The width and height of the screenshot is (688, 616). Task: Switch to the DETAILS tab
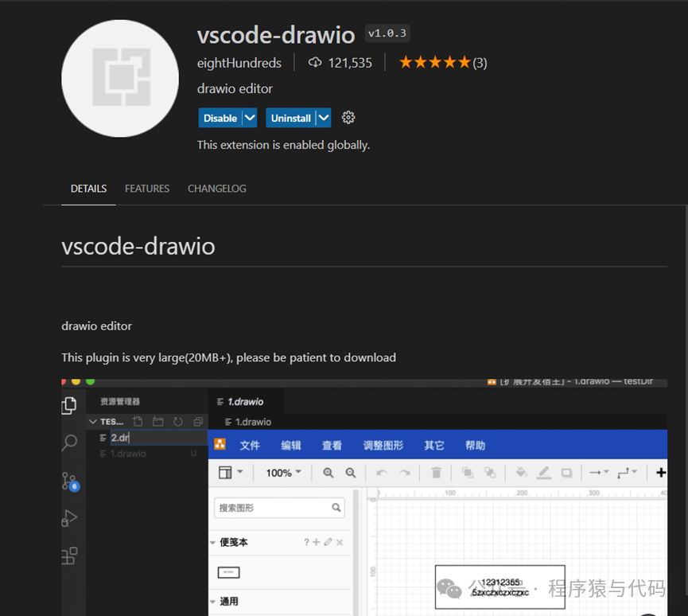pos(88,189)
